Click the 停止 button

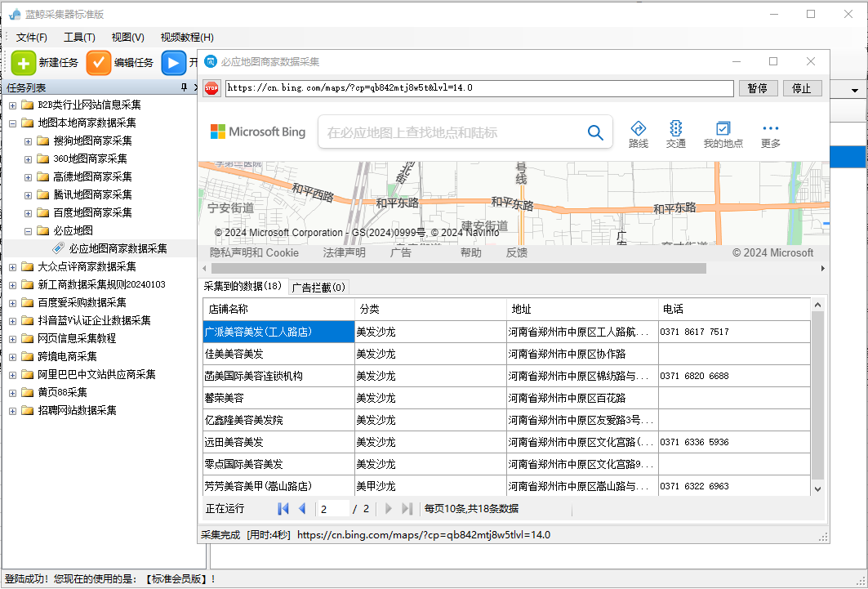(x=802, y=88)
